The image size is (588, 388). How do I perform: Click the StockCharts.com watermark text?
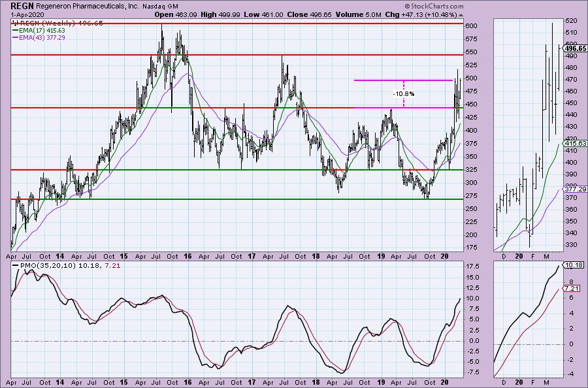click(x=434, y=6)
